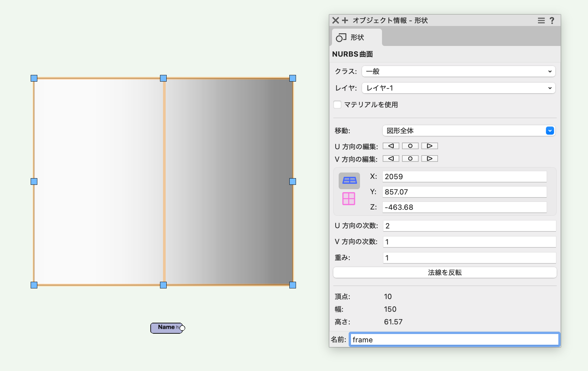Click U direction center circle button

[410, 146]
